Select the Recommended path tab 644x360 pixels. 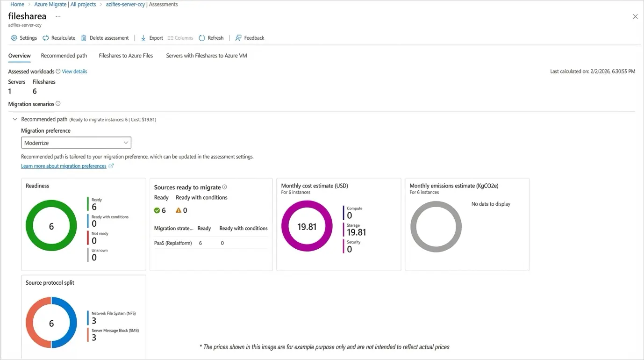pos(64,55)
